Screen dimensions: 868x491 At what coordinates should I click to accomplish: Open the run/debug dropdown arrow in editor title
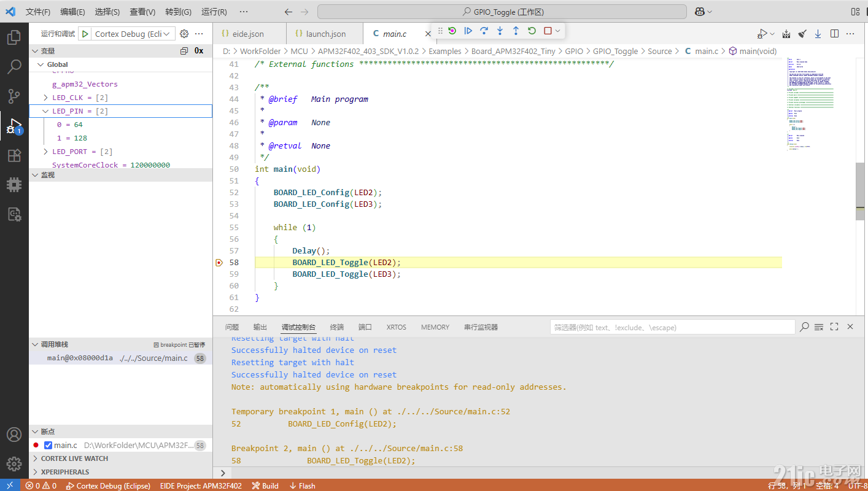point(772,34)
